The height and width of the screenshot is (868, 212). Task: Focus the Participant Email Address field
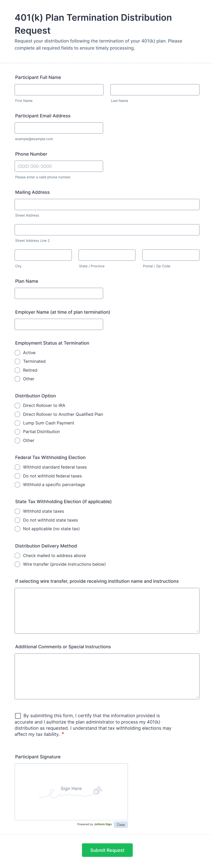pyautogui.click(x=59, y=128)
